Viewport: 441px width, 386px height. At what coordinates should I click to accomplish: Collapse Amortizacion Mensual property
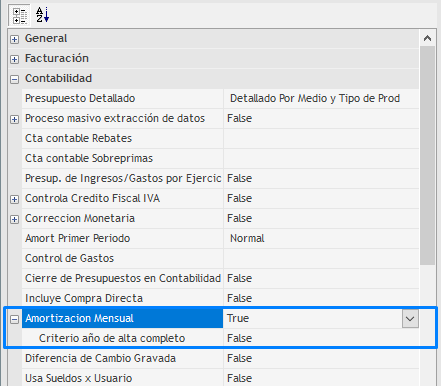(14, 319)
